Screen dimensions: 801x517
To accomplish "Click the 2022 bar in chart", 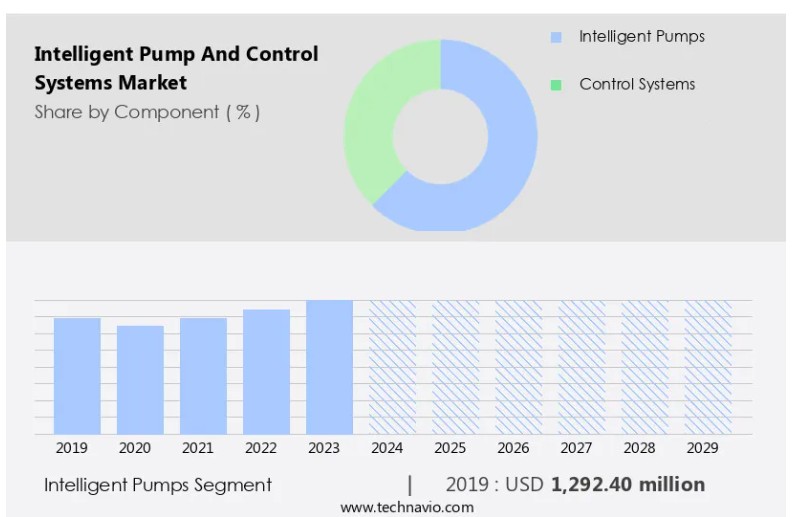I will pos(266,372).
